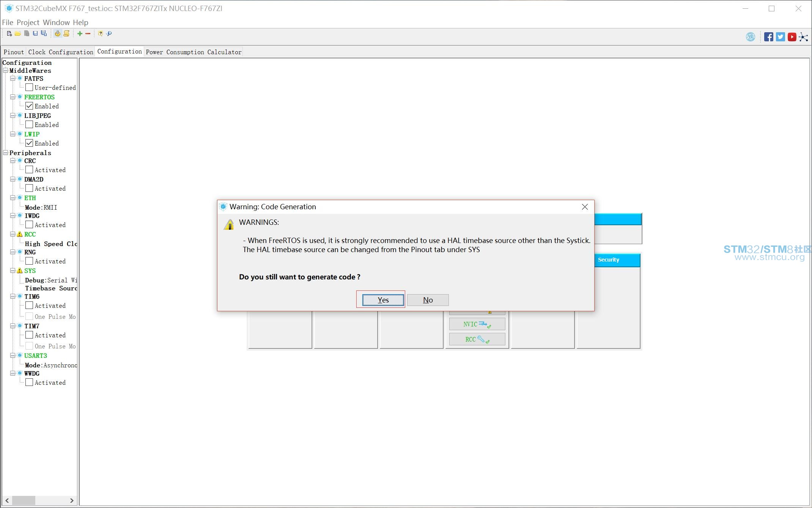Screen dimensions: 812x508
Task: Open the Power Consumption Calculator tab
Action: point(194,52)
